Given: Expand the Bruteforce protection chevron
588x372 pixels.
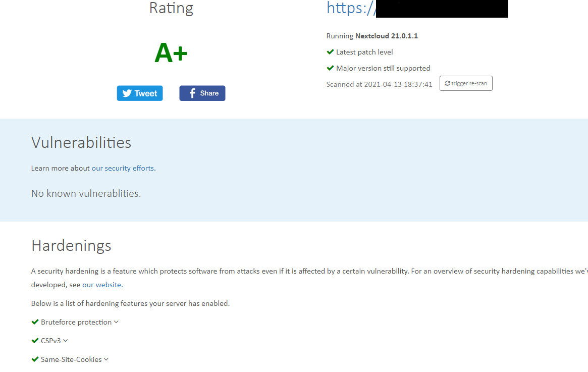Looking at the screenshot, I should [x=116, y=322].
